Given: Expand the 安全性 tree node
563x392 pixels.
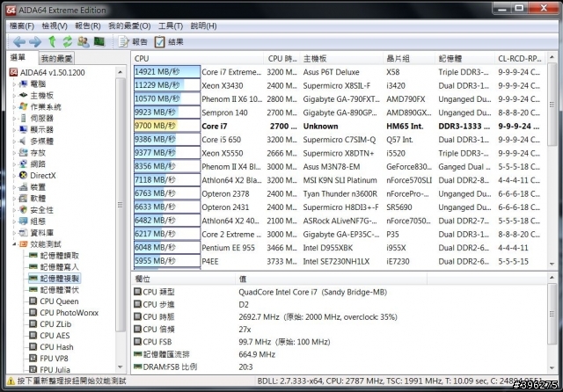Looking at the screenshot, I should click(15, 210).
